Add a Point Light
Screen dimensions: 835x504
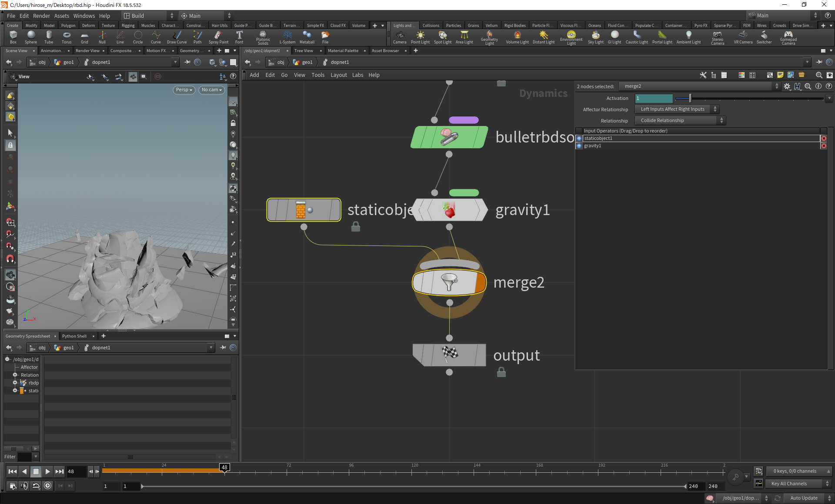pos(420,37)
